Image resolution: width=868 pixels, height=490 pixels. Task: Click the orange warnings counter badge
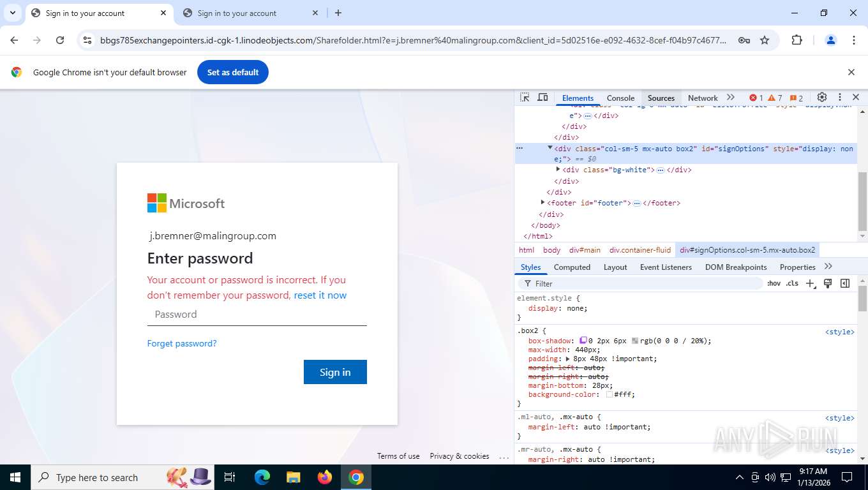point(775,98)
